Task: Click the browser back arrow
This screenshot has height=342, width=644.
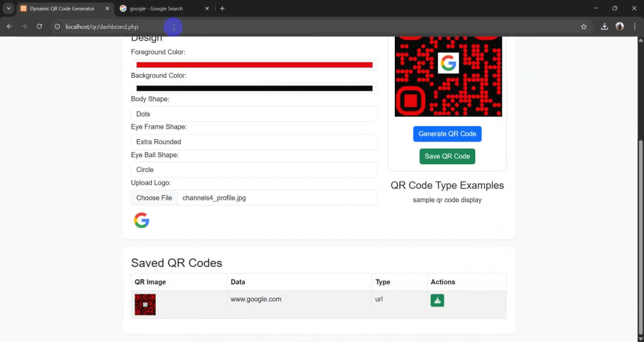Action: point(9,26)
